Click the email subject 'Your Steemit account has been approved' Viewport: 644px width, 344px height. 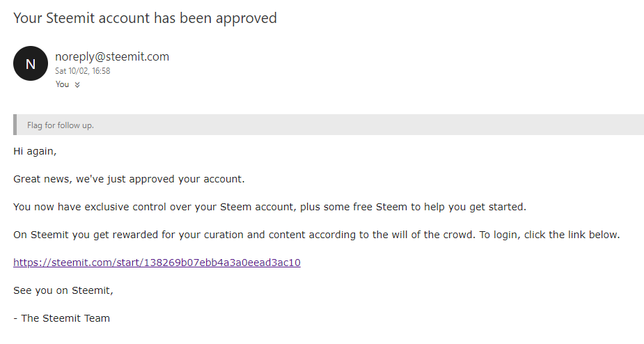pyautogui.click(x=145, y=18)
